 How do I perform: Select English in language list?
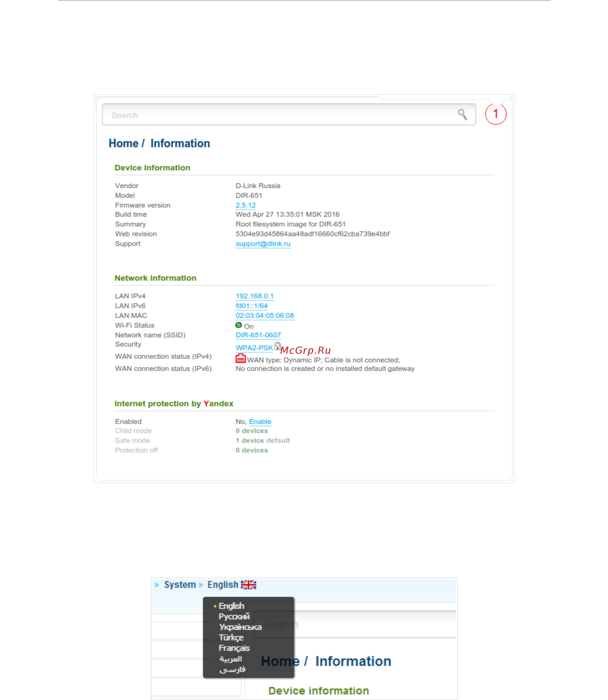coord(231,606)
